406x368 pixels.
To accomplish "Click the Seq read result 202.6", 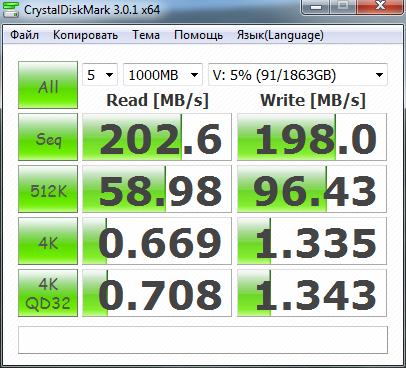I will (x=157, y=137).
